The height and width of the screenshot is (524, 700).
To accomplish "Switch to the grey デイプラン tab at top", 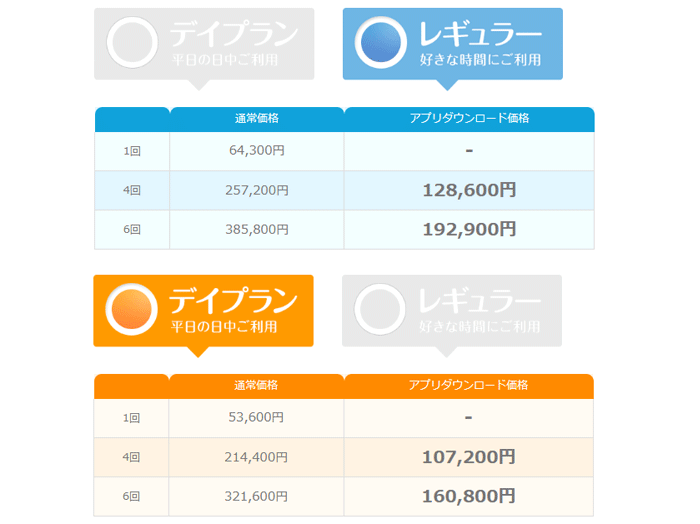I will tap(204, 44).
